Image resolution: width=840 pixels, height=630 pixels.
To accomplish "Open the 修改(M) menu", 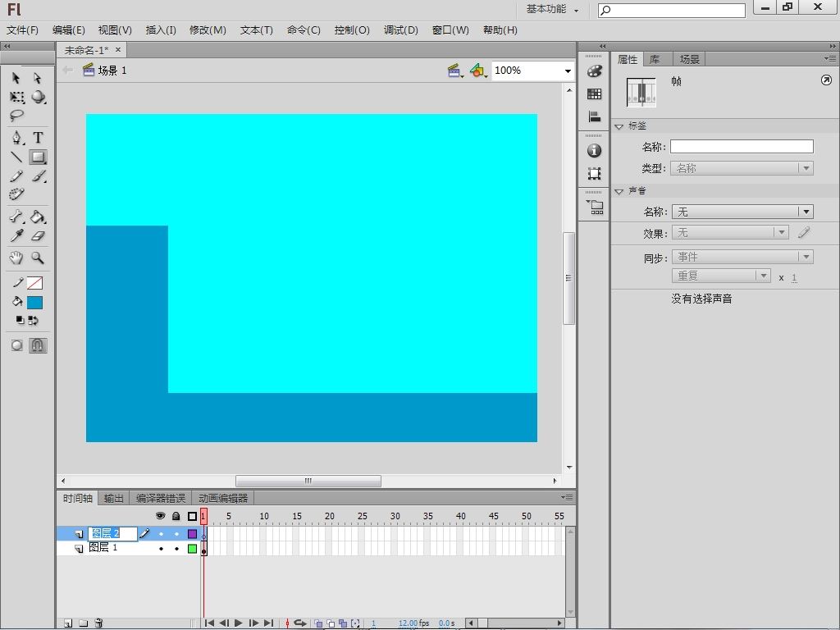I will click(208, 30).
